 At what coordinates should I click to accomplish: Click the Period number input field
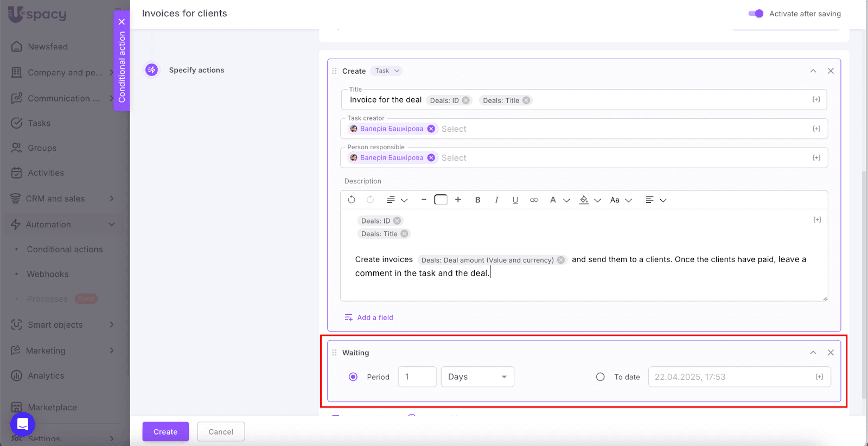pos(417,377)
